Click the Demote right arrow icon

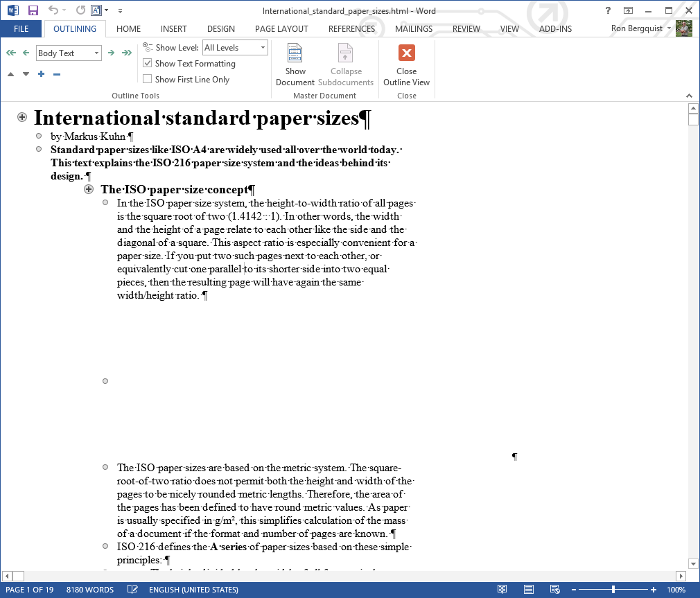(x=111, y=53)
